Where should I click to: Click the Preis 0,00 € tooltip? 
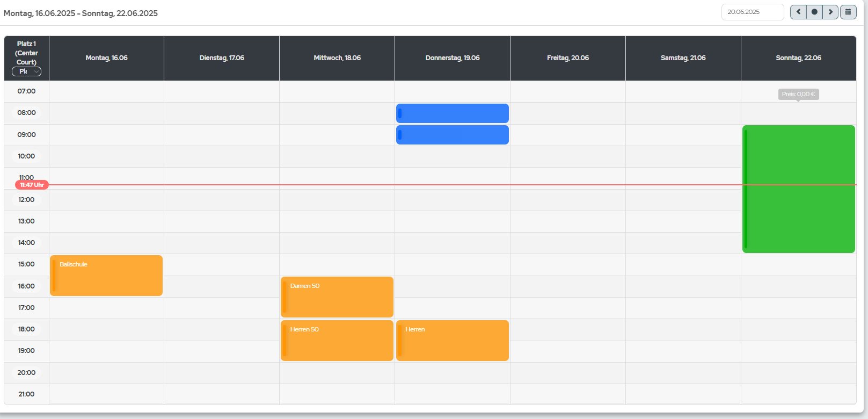tap(798, 94)
